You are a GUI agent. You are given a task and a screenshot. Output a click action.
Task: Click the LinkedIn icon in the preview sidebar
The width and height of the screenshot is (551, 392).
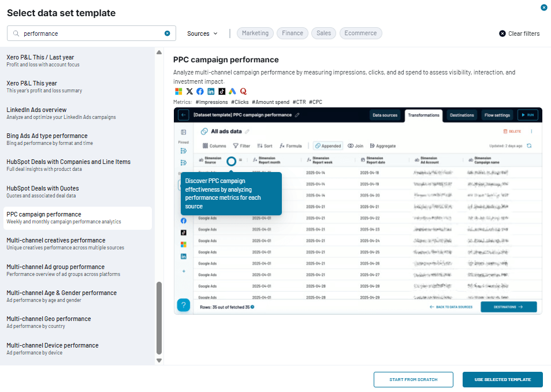[184, 256]
